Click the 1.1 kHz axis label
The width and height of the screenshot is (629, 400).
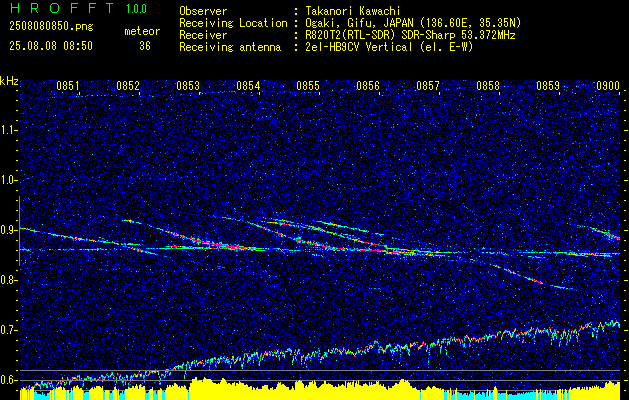(8, 130)
